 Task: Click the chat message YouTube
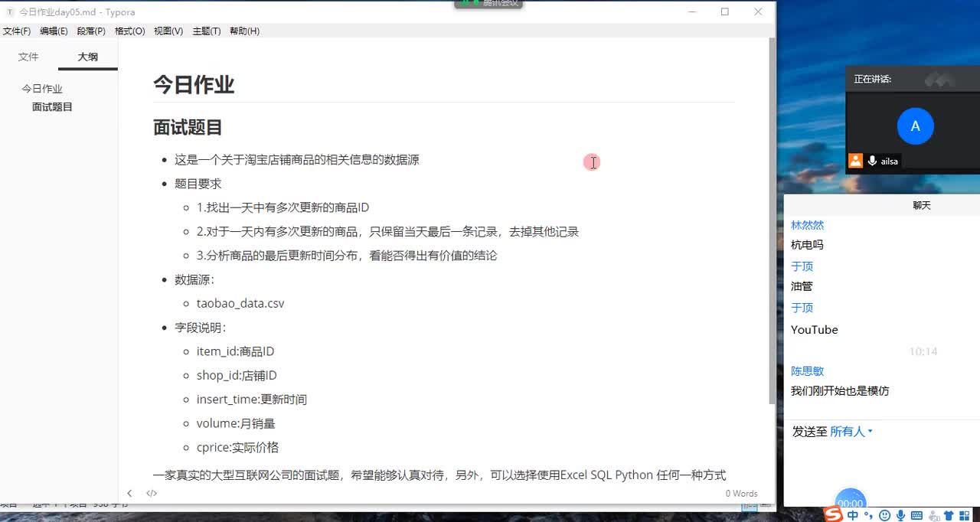point(815,330)
